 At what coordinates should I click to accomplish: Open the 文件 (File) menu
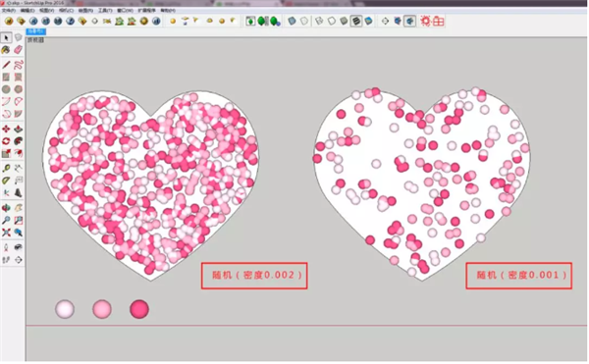[8, 11]
